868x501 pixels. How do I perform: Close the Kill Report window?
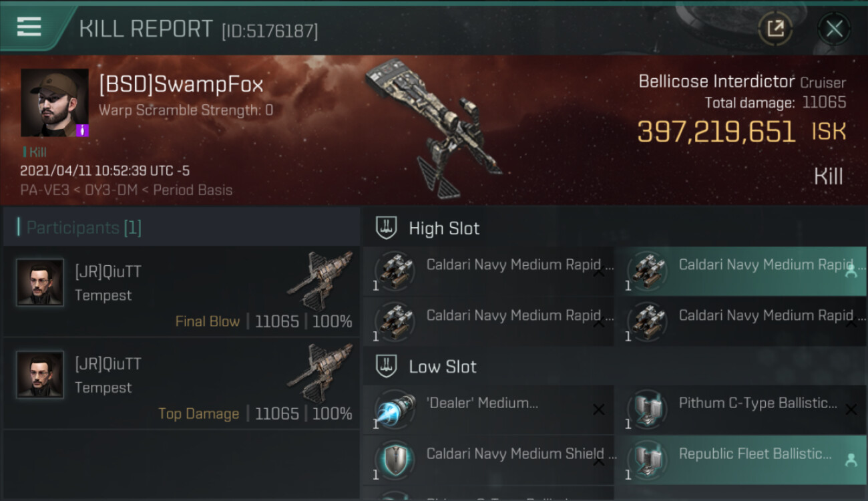(834, 29)
